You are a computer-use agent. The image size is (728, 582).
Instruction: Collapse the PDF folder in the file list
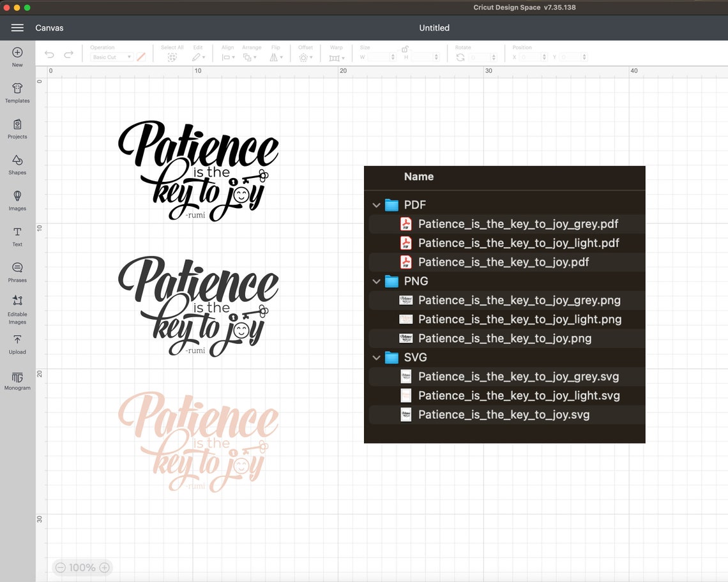click(376, 205)
